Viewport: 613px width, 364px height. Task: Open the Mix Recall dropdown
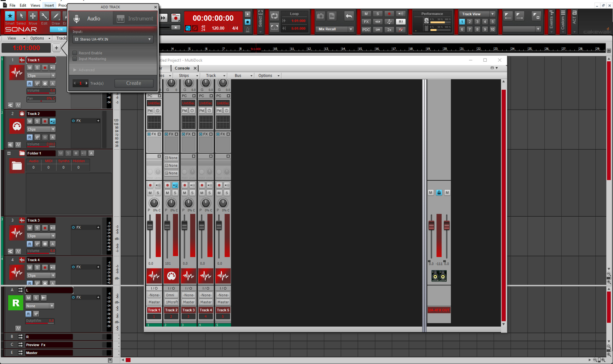tap(351, 29)
